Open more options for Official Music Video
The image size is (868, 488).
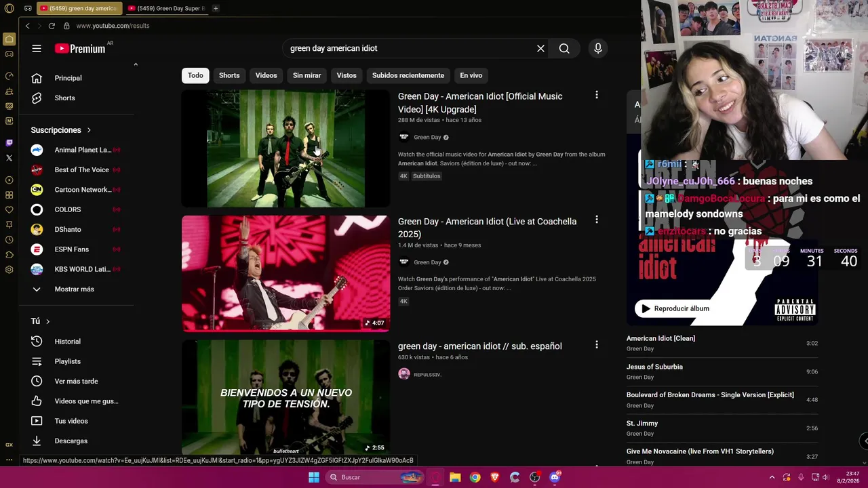tap(597, 95)
